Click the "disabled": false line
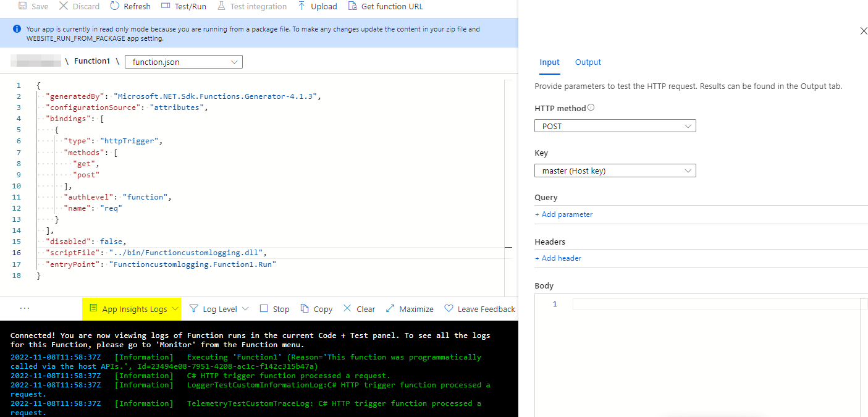The height and width of the screenshot is (417, 868). (86, 242)
